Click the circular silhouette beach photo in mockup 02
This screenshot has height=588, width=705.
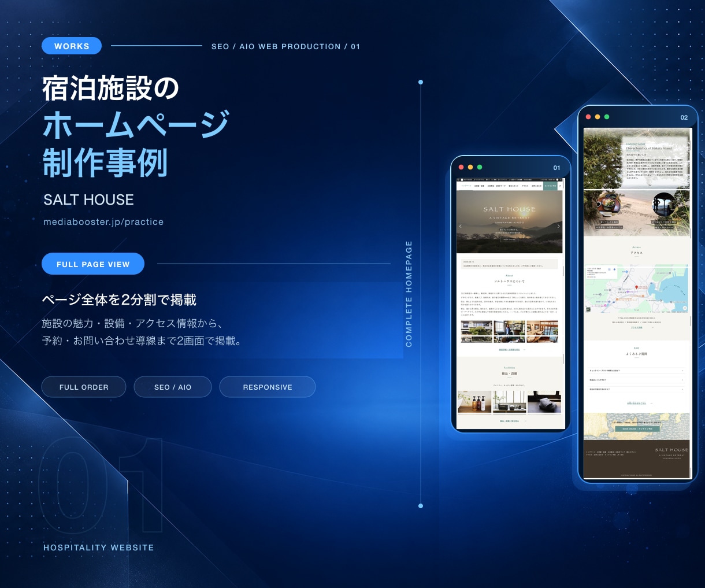[x=664, y=205]
